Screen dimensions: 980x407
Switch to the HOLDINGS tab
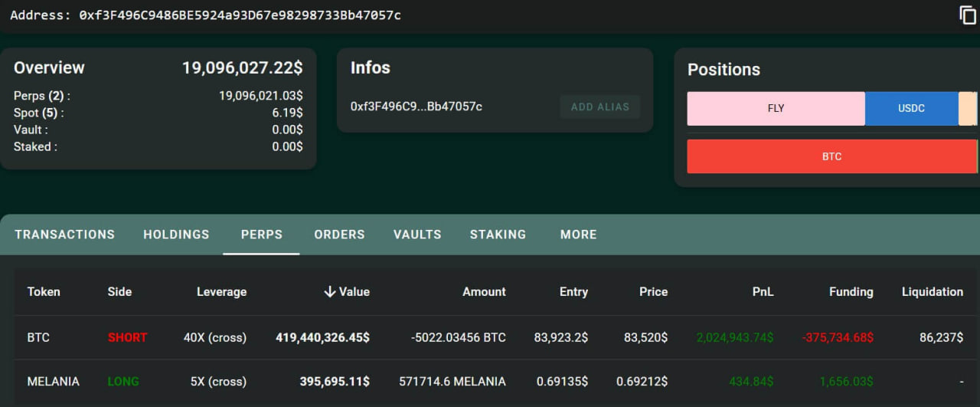(x=176, y=235)
